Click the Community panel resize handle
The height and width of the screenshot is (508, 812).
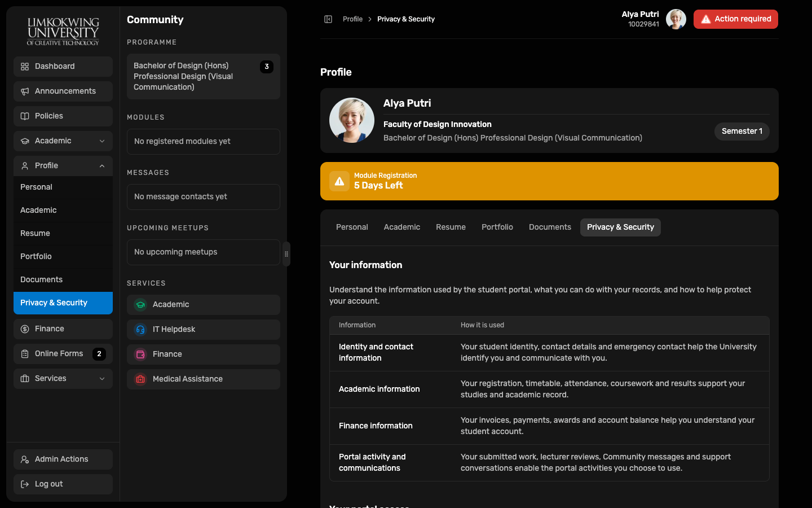(x=286, y=254)
